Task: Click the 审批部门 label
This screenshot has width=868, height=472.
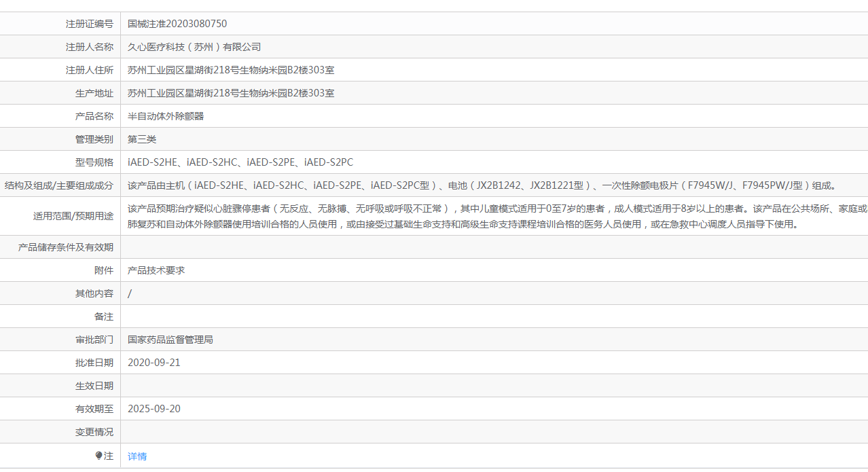Action: click(94, 340)
